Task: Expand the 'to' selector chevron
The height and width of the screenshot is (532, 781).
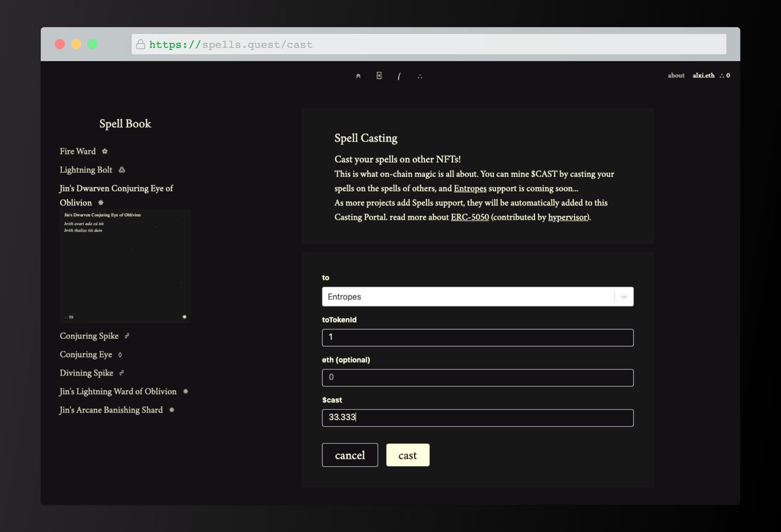Action: (x=624, y=297)
